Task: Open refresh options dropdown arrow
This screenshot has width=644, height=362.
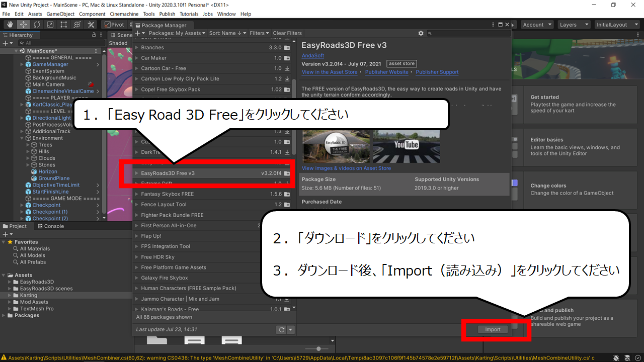Action: 291,330
